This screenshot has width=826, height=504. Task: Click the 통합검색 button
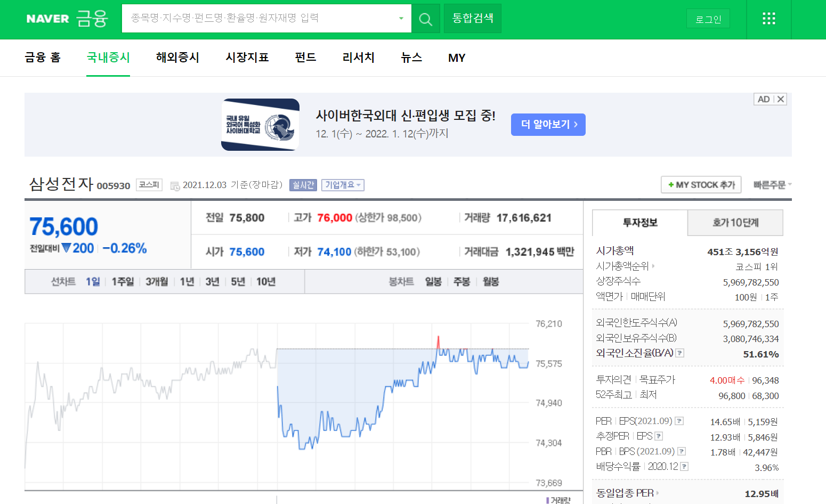[473, 19]
